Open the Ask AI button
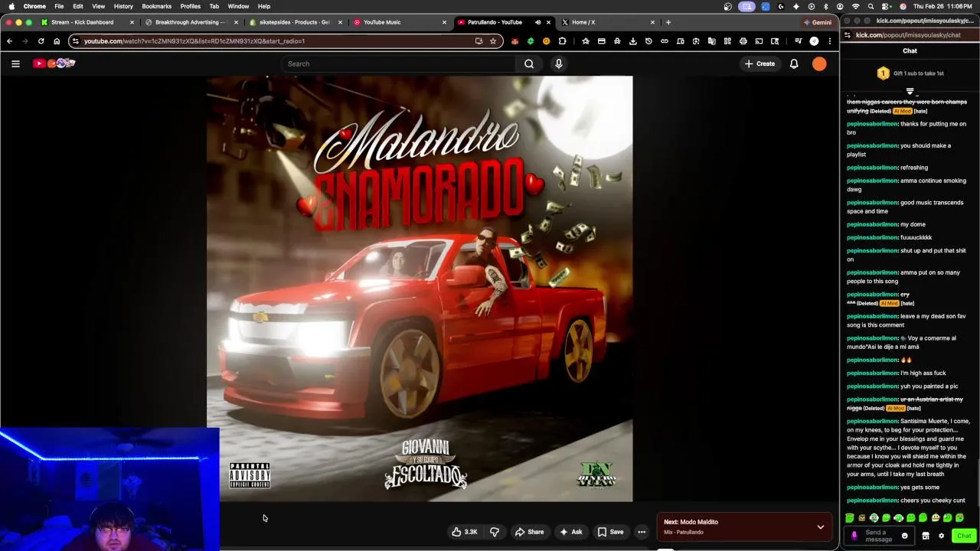Viewport: 980px width, 551px height. tap(571, 532)
